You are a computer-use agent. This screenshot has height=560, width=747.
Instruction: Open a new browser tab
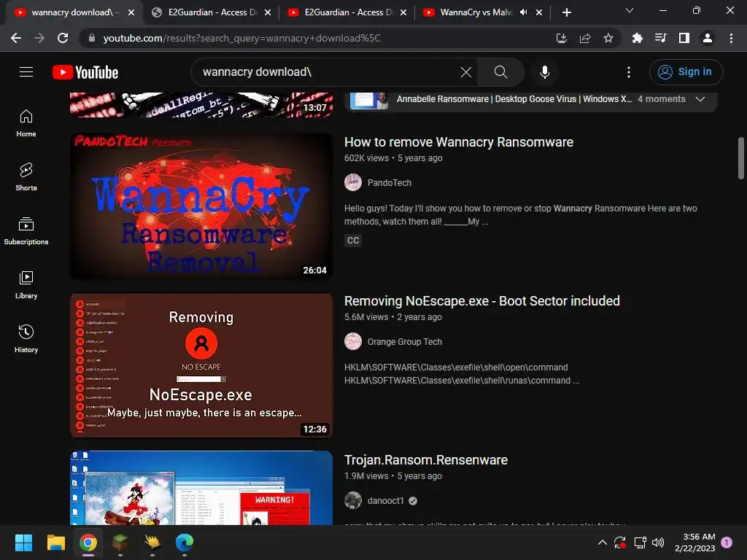[566, 12]
